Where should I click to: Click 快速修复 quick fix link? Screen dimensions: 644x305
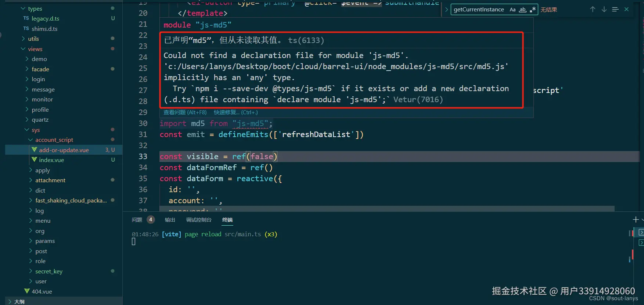pos(236,112)
